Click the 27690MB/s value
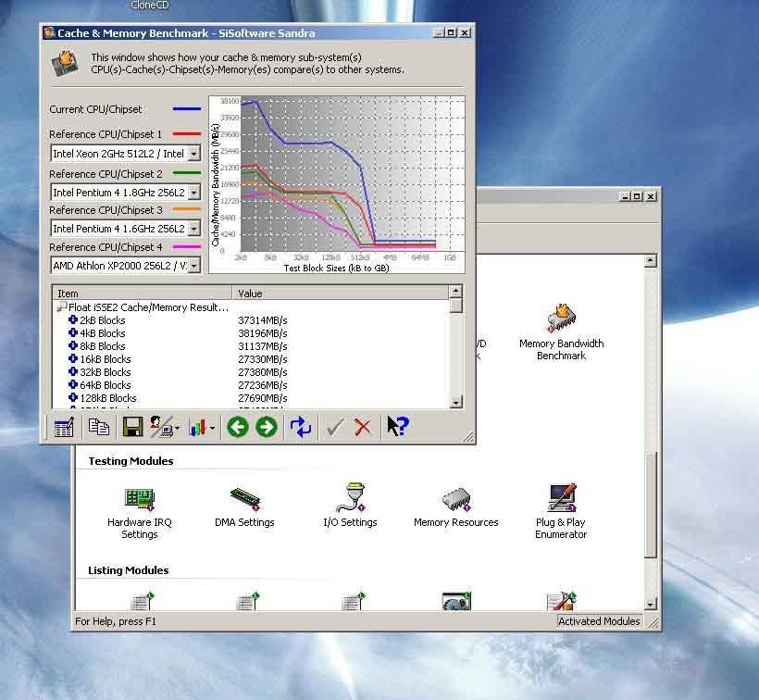The height and width of the screenshot is (700, 759). (262, 398)
